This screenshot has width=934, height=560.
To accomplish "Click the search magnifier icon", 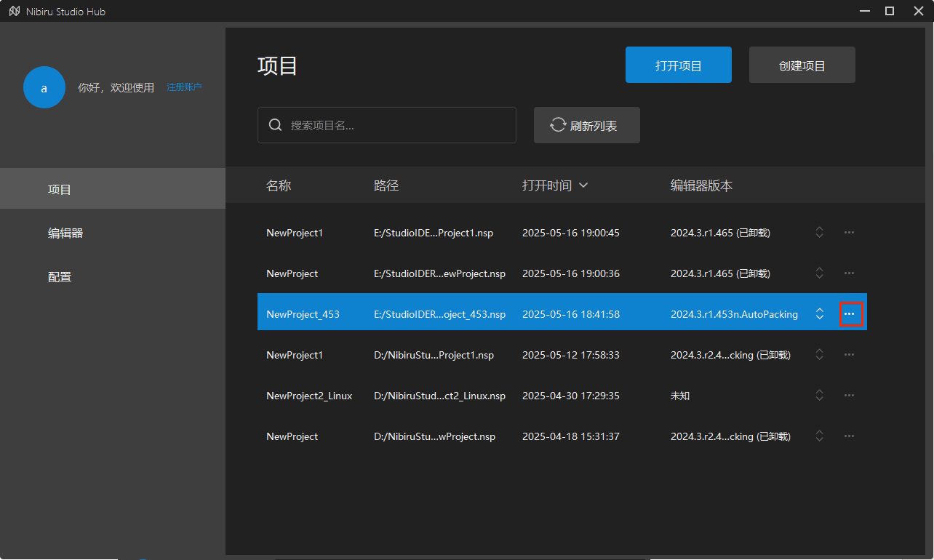I will [275, 125].
